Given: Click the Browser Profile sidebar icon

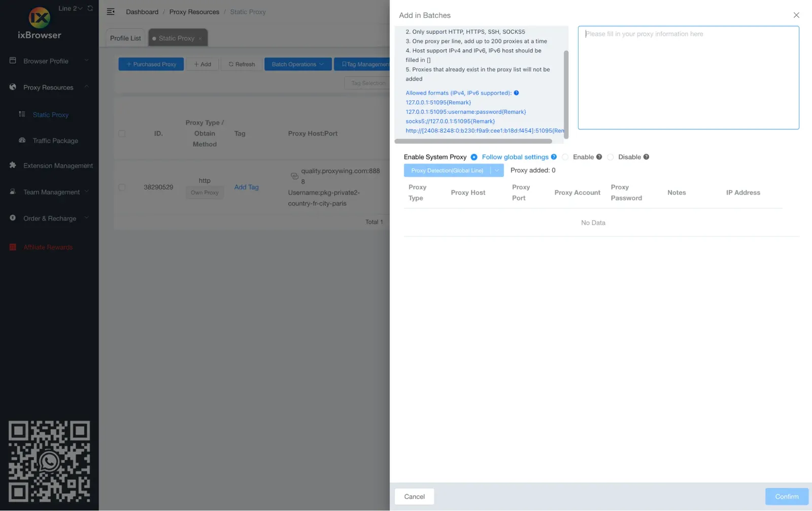Looking at the screenshot, I should point(13,60).
